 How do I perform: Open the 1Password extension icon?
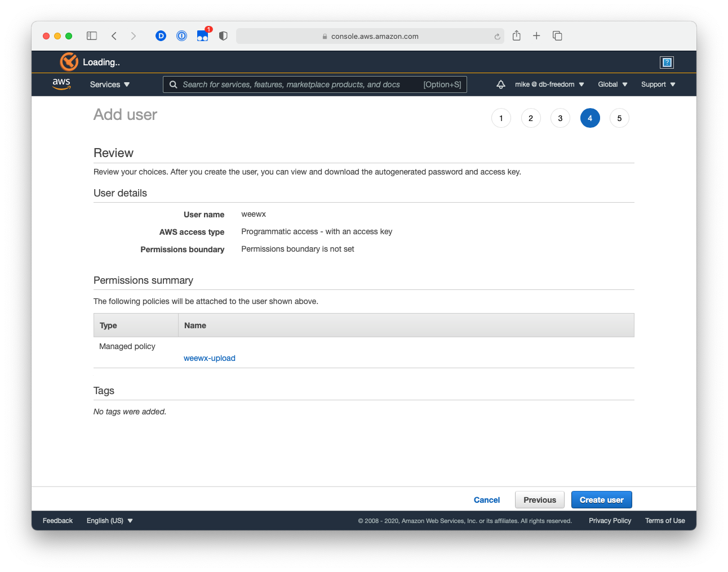(x=181, y=36)
